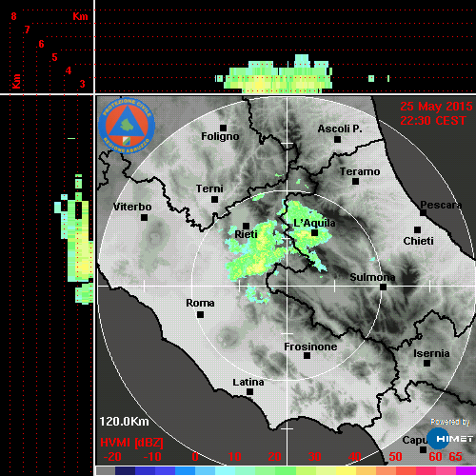Click the Chieti city marker square
This screenshot has width=476, height=476.
tap(418, 229)
